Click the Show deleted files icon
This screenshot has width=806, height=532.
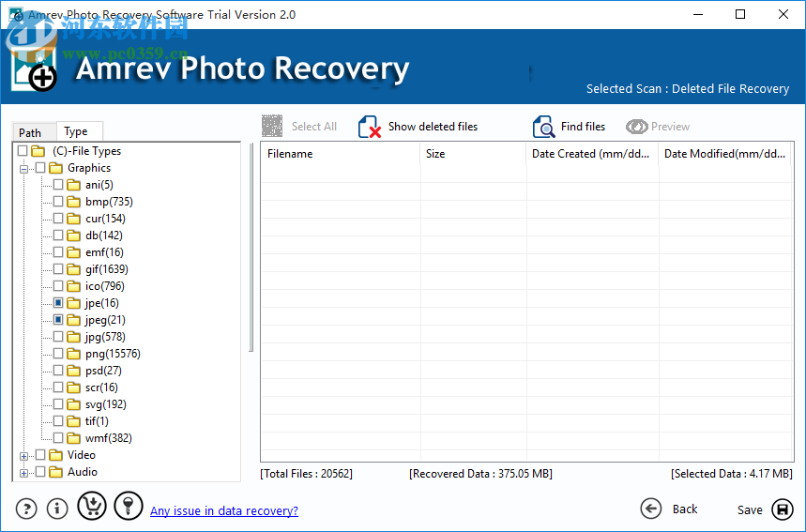(370, 127)
